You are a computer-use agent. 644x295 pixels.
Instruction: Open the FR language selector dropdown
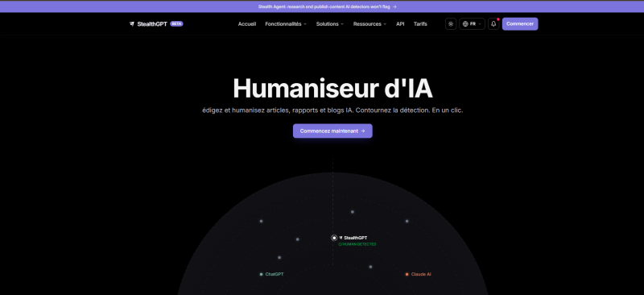click(472, 24)
